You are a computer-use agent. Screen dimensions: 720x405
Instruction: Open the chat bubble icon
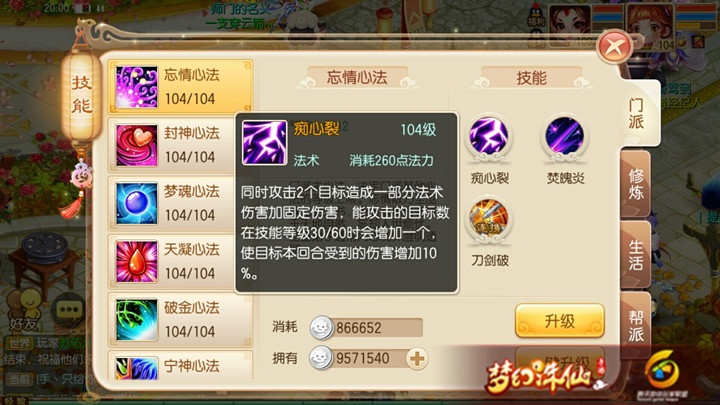click(69, 310)
